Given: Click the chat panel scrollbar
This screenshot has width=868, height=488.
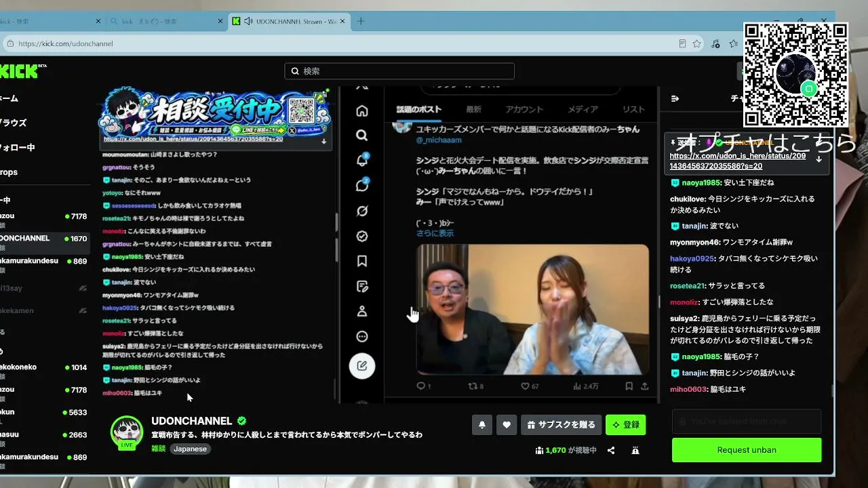Looking at the screenshot, I should point(833,391).
